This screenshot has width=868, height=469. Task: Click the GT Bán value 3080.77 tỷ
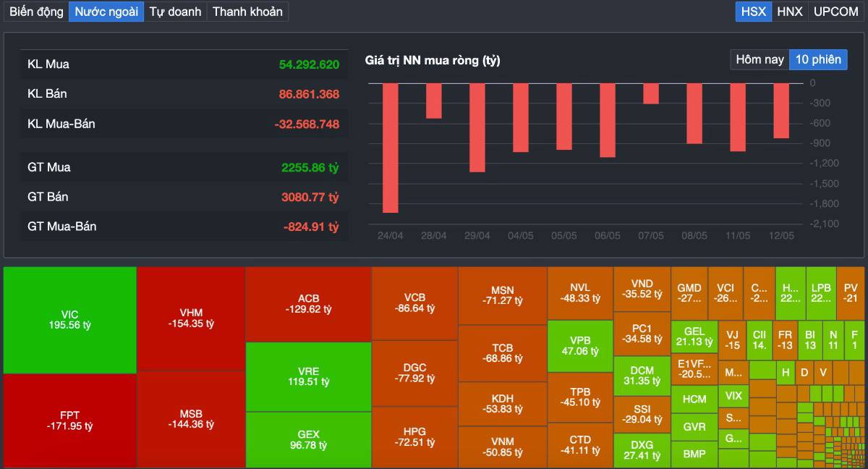click(x=310, y=197)
